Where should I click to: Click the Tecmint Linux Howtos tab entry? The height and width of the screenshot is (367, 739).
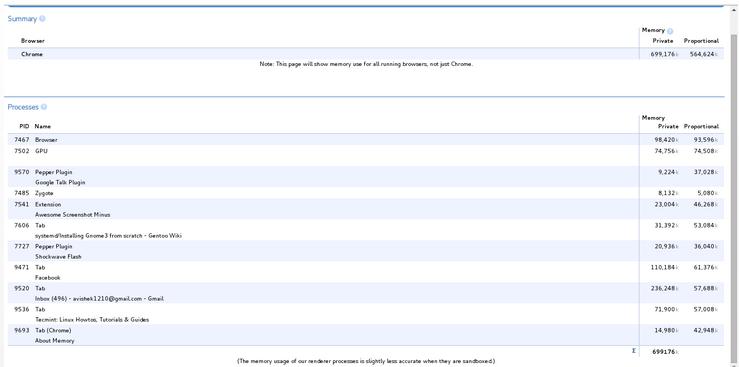point(92,320)
